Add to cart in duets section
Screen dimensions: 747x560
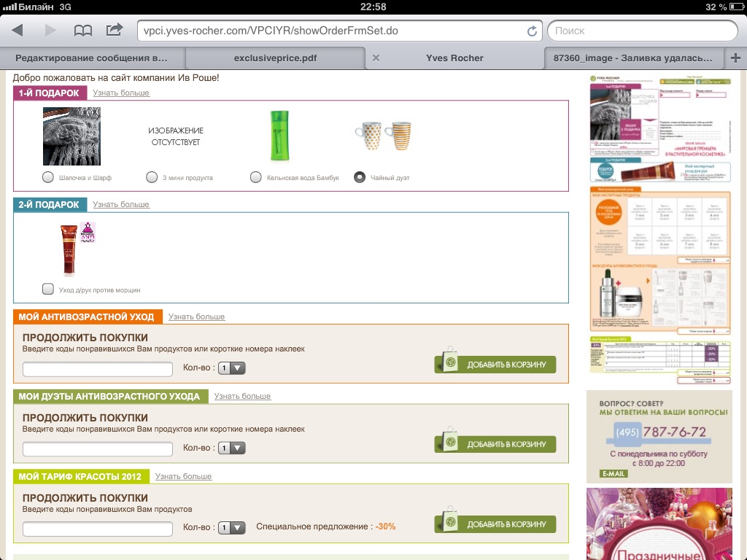click(495, 444)
